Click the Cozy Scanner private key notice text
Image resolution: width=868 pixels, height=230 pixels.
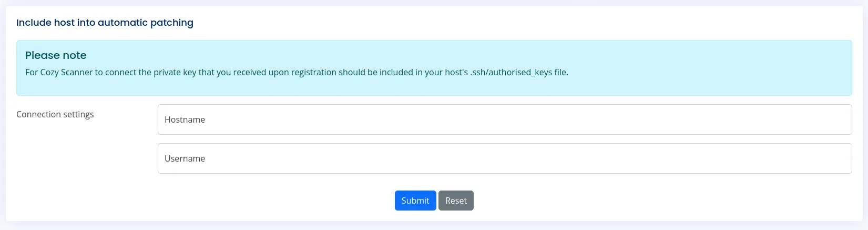(297, 72)
